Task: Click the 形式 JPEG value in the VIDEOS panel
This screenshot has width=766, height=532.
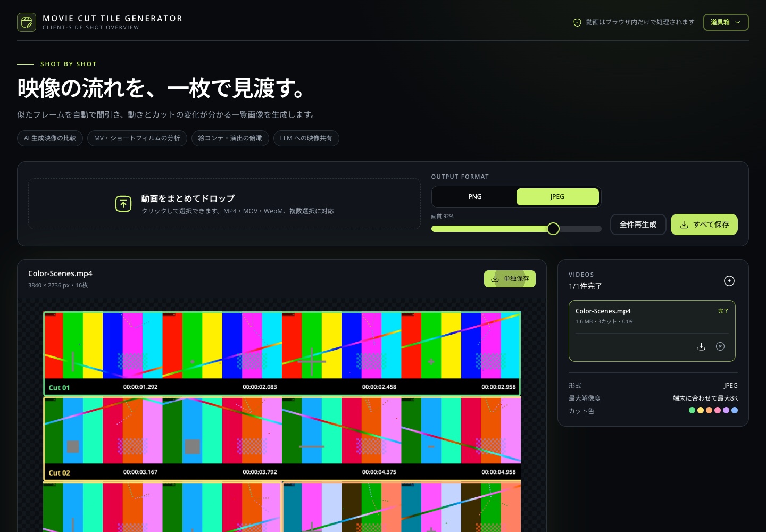Action: (x=731, y=385)
